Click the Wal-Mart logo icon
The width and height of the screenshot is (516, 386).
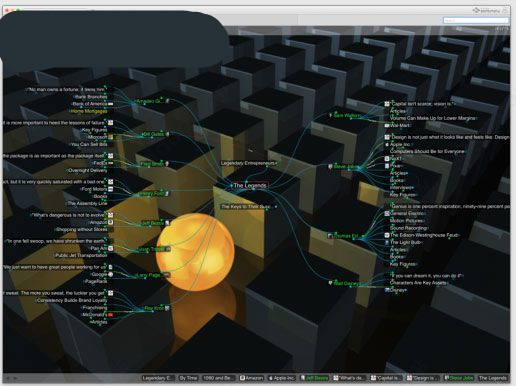coord(387,125)
